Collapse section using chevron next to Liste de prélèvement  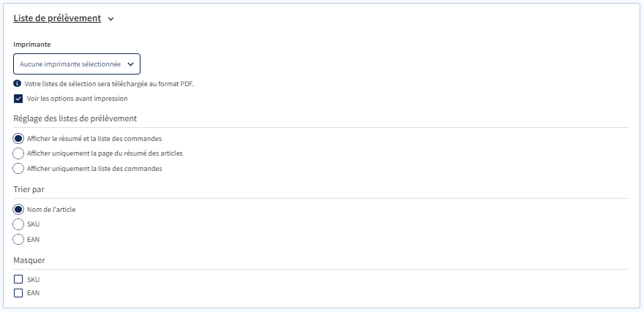pyautogui.click(x=111, y=19)
